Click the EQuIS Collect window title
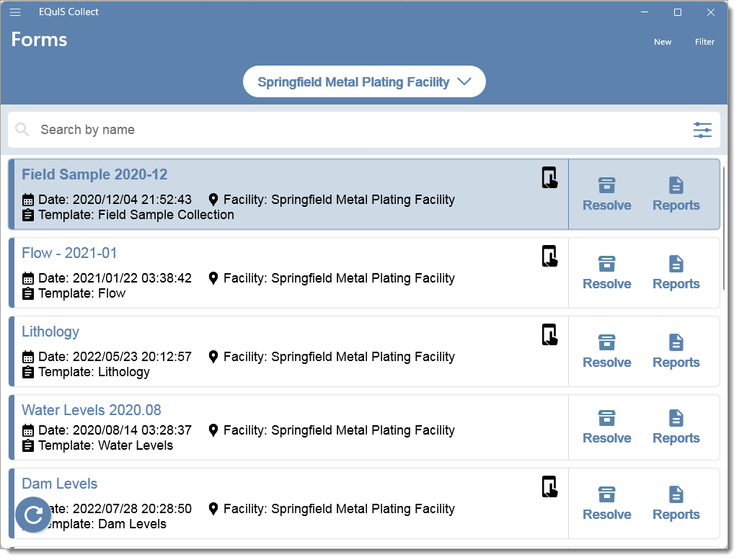The image size is (739, 560). [x=68, y=12]
